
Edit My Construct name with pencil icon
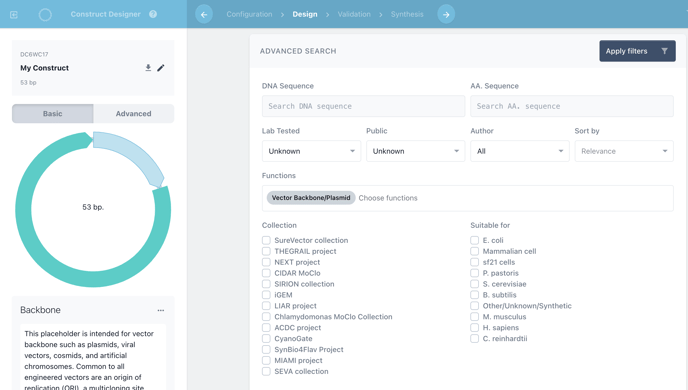[161, 68]
